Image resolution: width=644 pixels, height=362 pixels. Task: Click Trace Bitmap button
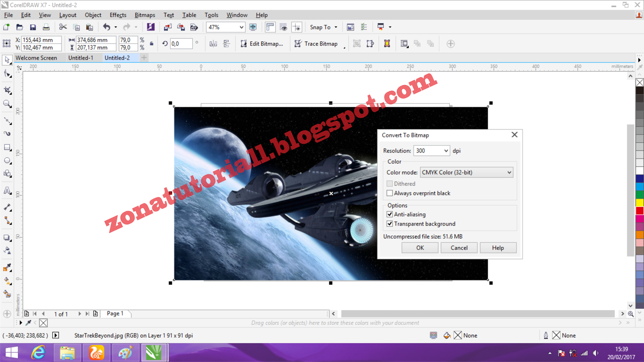point(316,43)
